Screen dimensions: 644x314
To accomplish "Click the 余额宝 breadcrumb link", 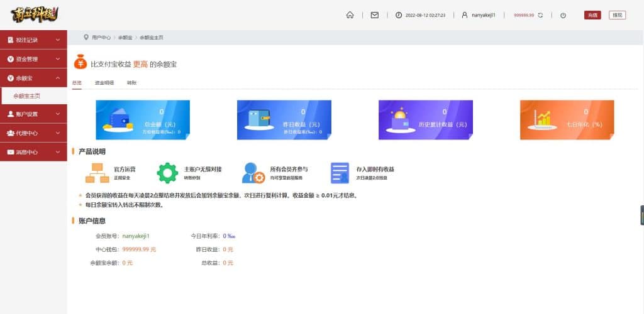I will [x=125, y=37].
